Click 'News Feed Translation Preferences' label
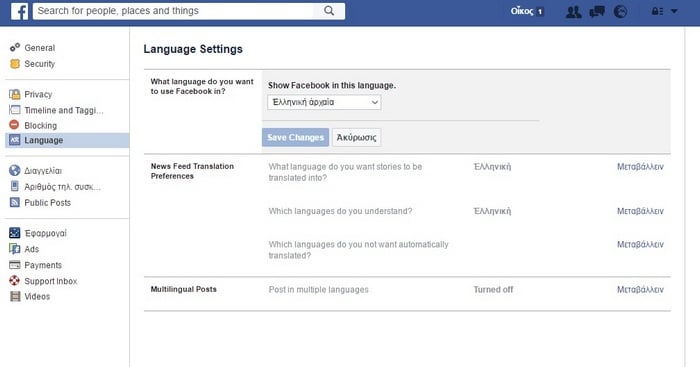Viewport: 700px width, 367px height. coord(192,171)
